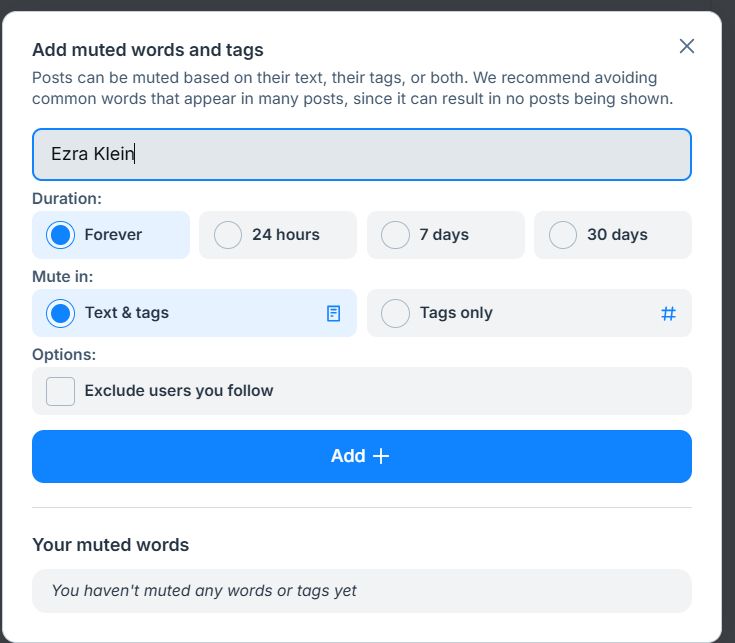The height and width of the screenshot is (643, 735).
Task: Close the muted words dialog
Action: 687,46
